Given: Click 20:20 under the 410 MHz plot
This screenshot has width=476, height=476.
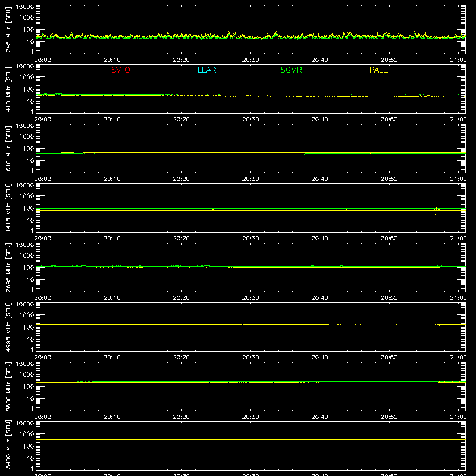Looking at the screenshot, I should (181, 120).
